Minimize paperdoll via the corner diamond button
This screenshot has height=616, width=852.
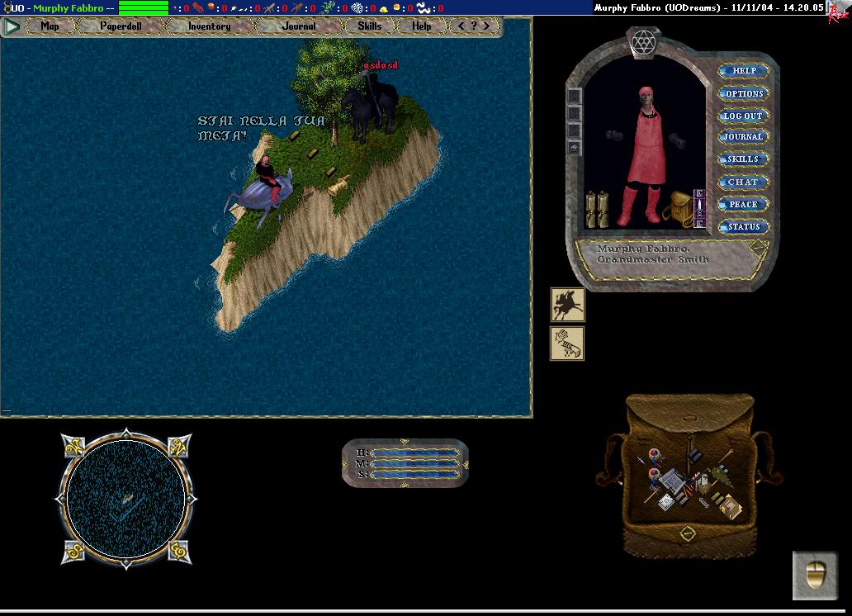tap(758, 248)
